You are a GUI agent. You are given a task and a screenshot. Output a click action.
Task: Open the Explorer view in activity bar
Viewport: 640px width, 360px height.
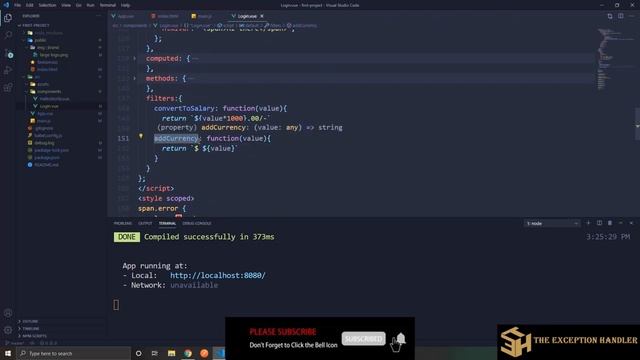pyautogui.click(x=8, y=18)
